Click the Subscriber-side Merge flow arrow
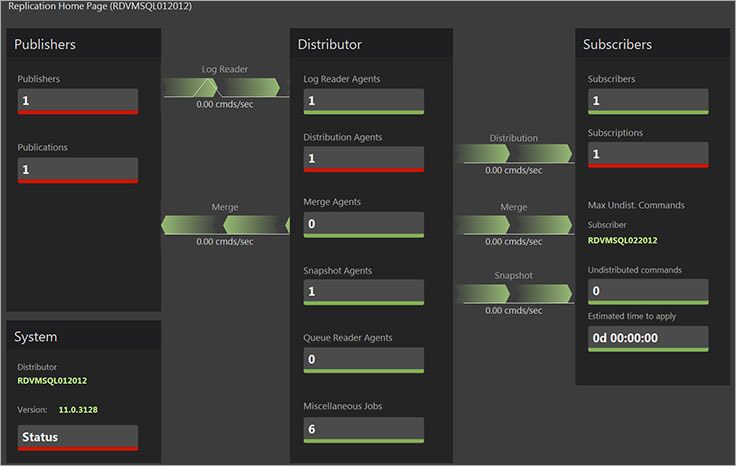Screen dimensions: 736x466 514,224
